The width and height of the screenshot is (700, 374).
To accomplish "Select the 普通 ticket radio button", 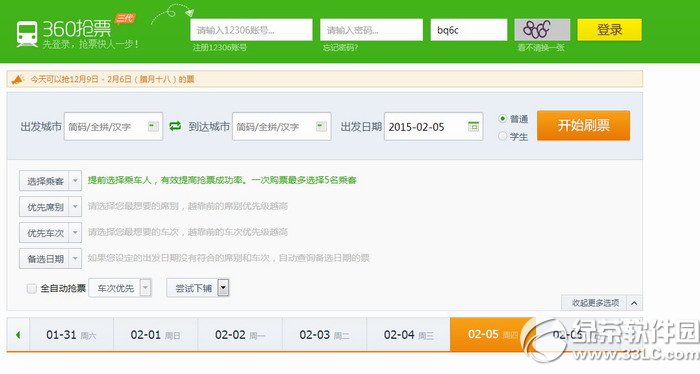I will point(503,119).
